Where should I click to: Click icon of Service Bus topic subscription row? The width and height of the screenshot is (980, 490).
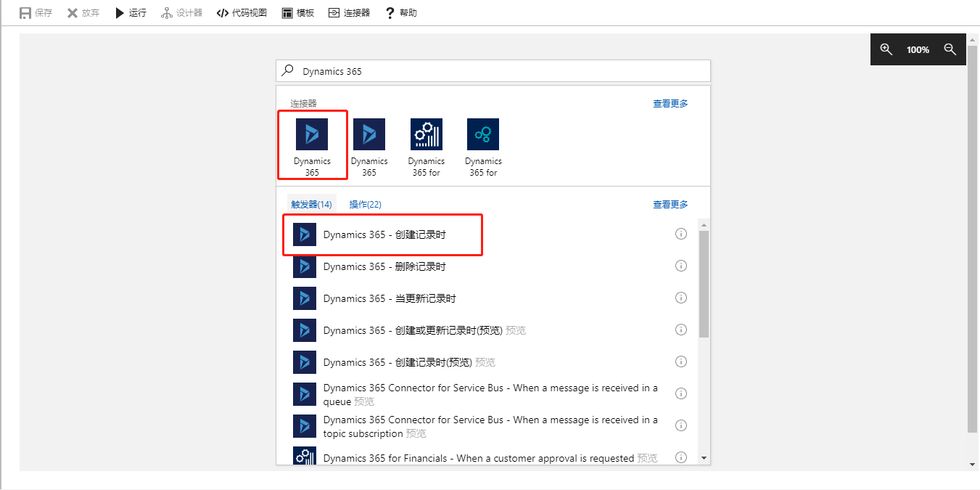[305, 426]
